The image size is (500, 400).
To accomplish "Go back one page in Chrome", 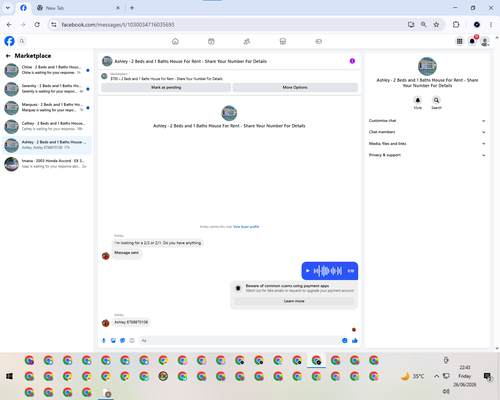I will pos(9,25).
